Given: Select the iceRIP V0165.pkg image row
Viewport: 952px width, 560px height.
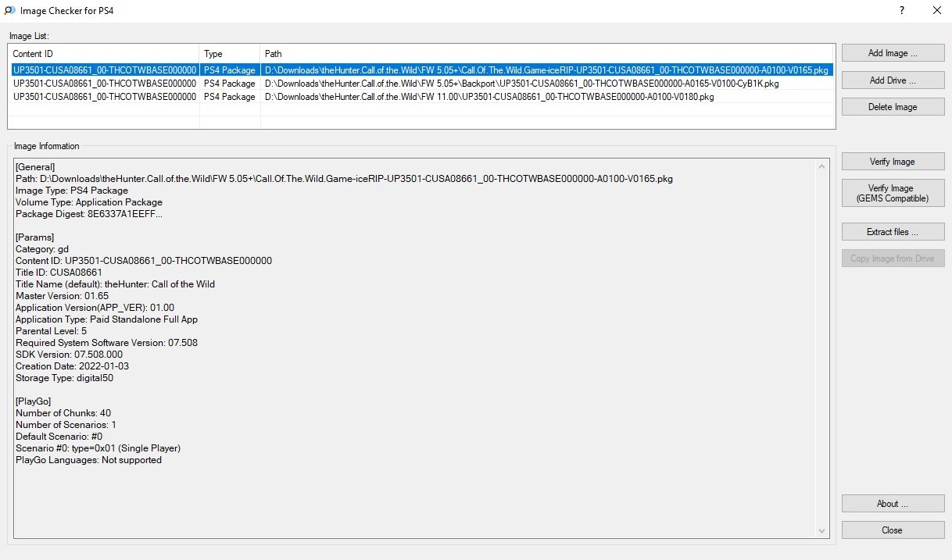Looking at the screenshot, I should point(421,70).
